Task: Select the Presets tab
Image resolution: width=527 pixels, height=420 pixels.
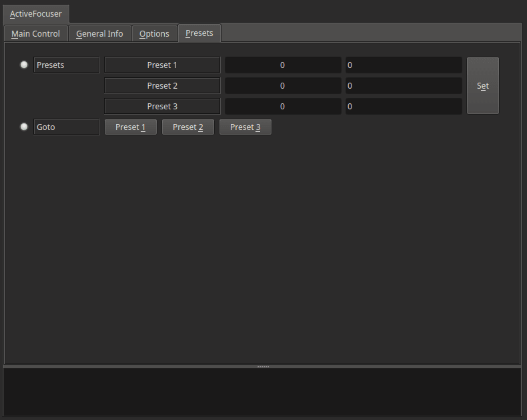Action: click(x=199, y=33)
